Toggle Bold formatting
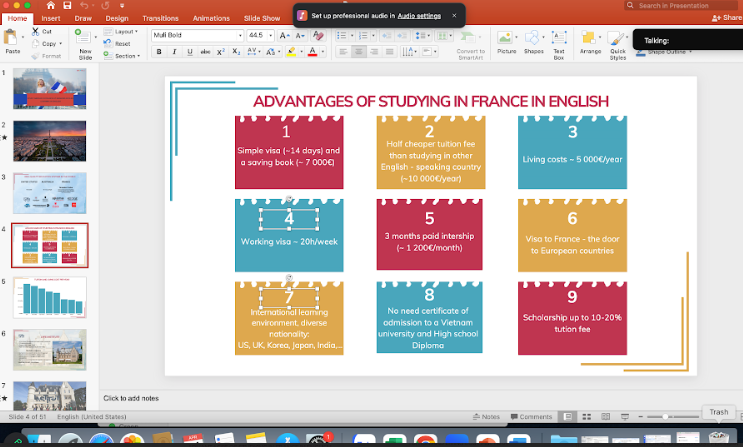Screen dimensions: 743x447 coord(157,51)
